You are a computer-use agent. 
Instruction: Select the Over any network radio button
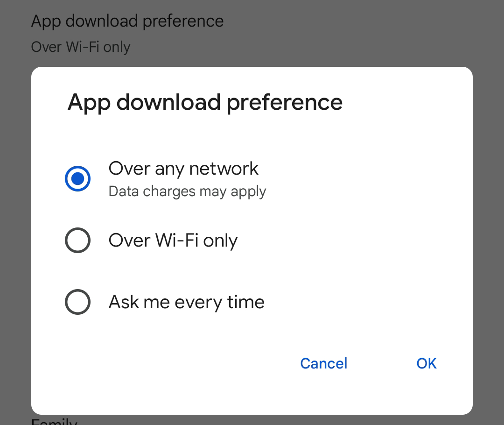(77, 178)
